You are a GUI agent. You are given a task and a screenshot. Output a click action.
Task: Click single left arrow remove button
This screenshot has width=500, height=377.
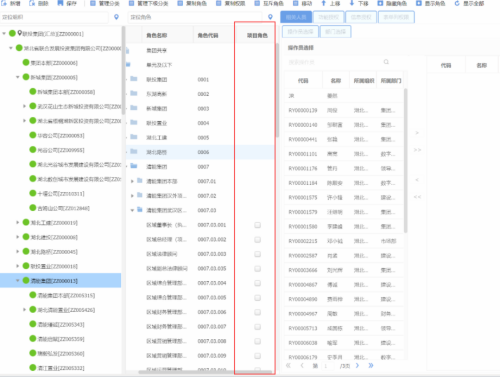click(417, 180)
